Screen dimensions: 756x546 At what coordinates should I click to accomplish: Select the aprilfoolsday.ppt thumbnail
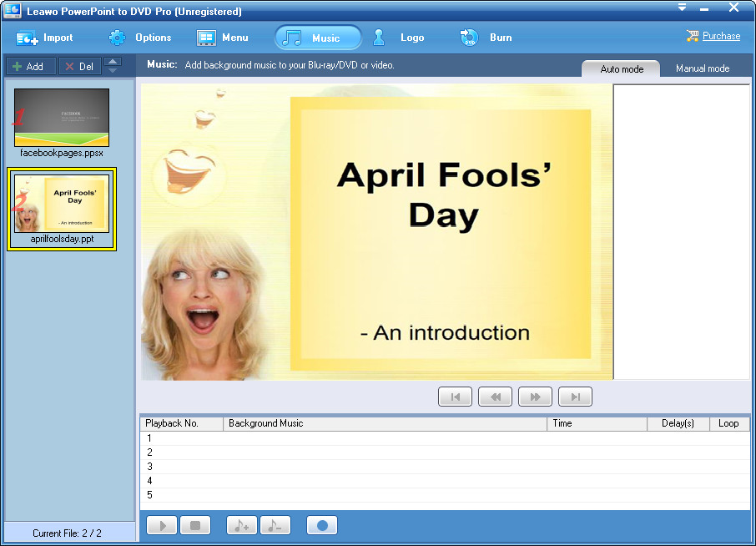tap(62, 204)
